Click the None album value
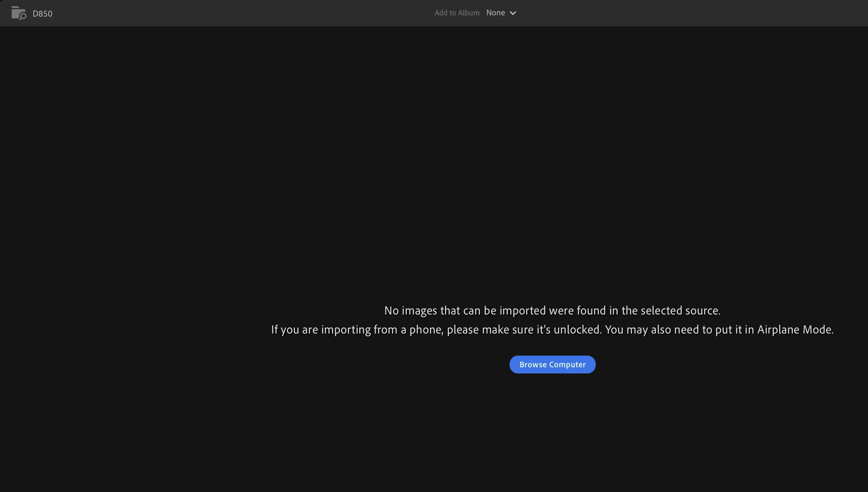Viewport: 868px width, 492px height. click(495, 13)
